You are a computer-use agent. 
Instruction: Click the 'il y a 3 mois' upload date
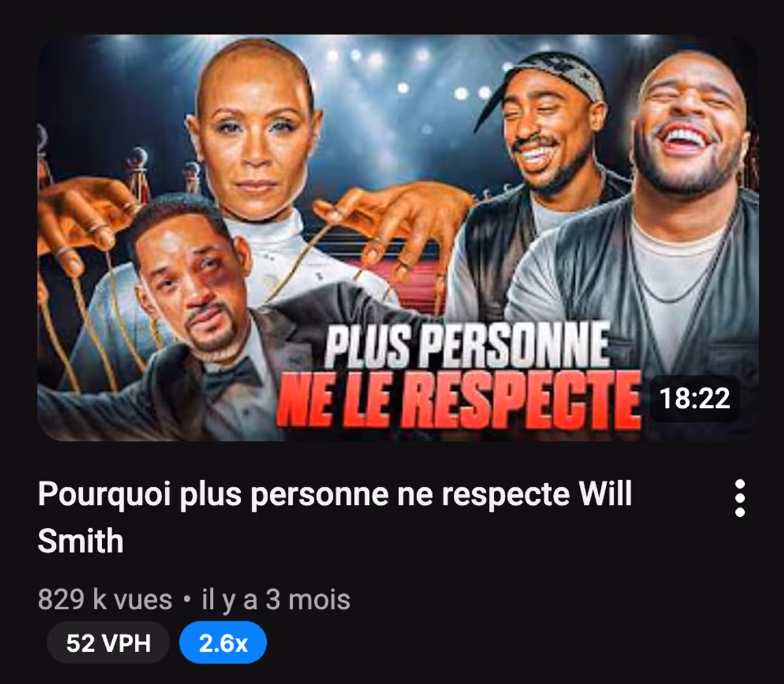pos(276,599)
